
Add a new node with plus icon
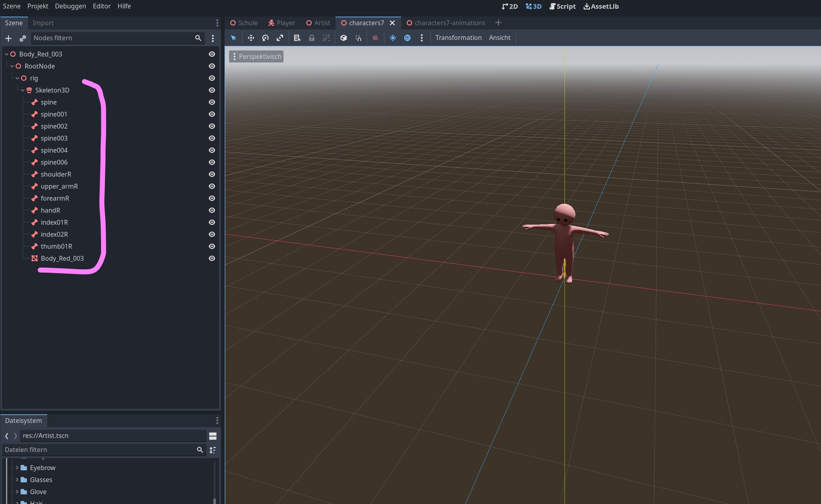(x=8, y=38)
